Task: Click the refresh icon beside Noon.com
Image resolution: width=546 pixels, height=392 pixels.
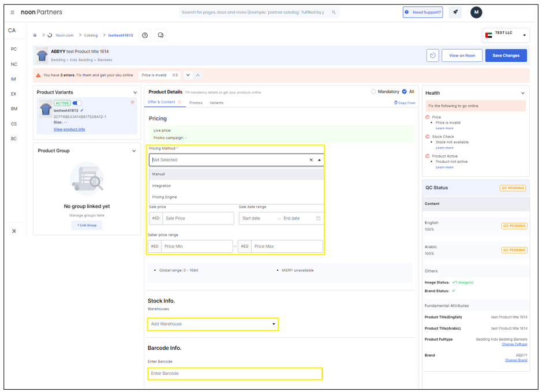Action: (x=50, y=35)
